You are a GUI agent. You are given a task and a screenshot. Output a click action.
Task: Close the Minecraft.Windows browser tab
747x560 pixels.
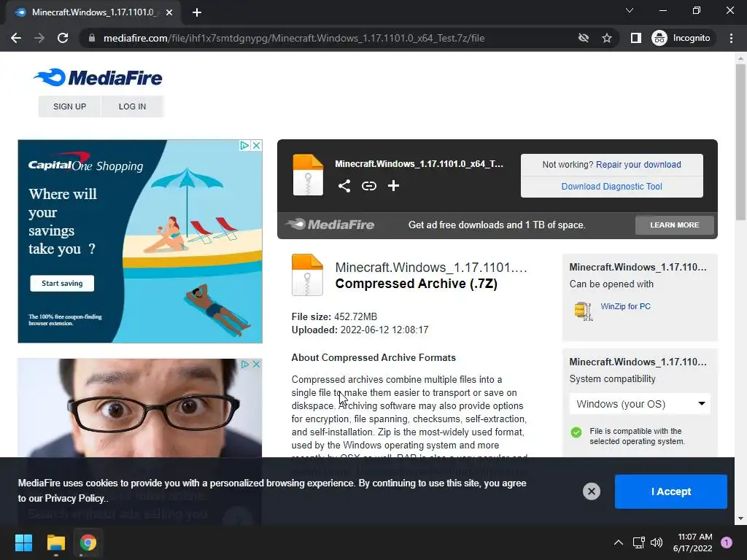tap(169, 12)
